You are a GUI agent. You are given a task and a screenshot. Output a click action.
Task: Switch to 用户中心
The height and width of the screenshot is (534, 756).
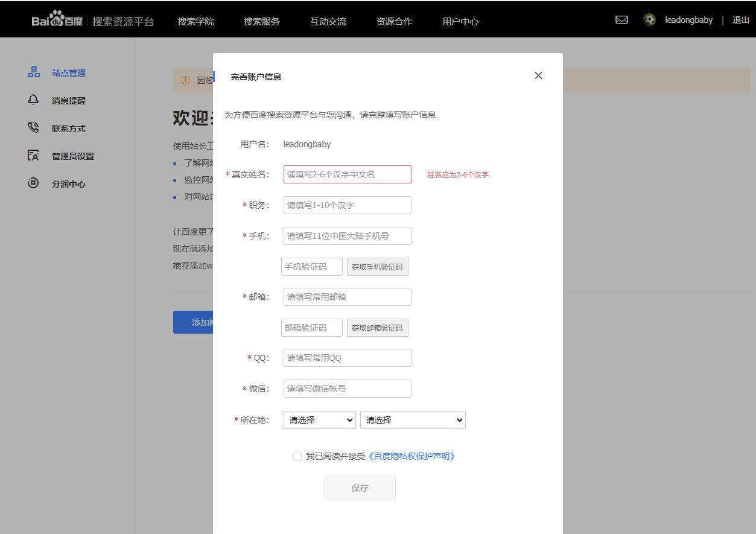pyautogui.click(x=460, y=21)
